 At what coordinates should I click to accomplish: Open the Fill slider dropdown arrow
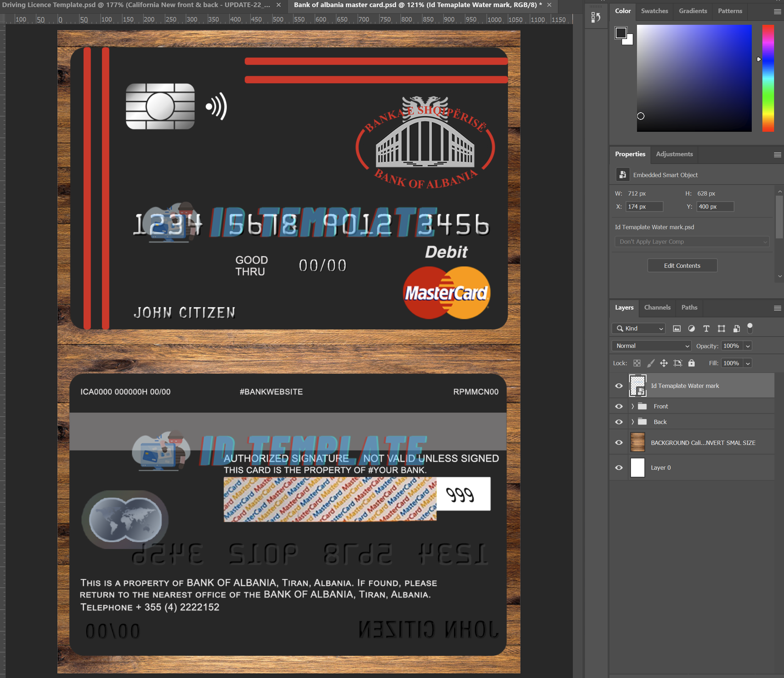coord(748,363)
